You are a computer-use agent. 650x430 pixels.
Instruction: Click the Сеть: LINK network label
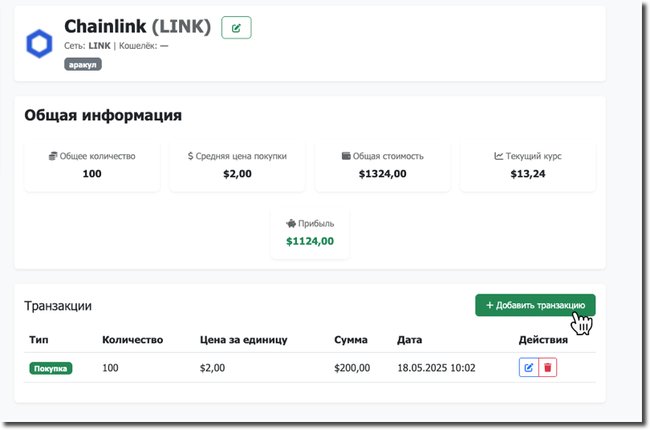(87, 46)
